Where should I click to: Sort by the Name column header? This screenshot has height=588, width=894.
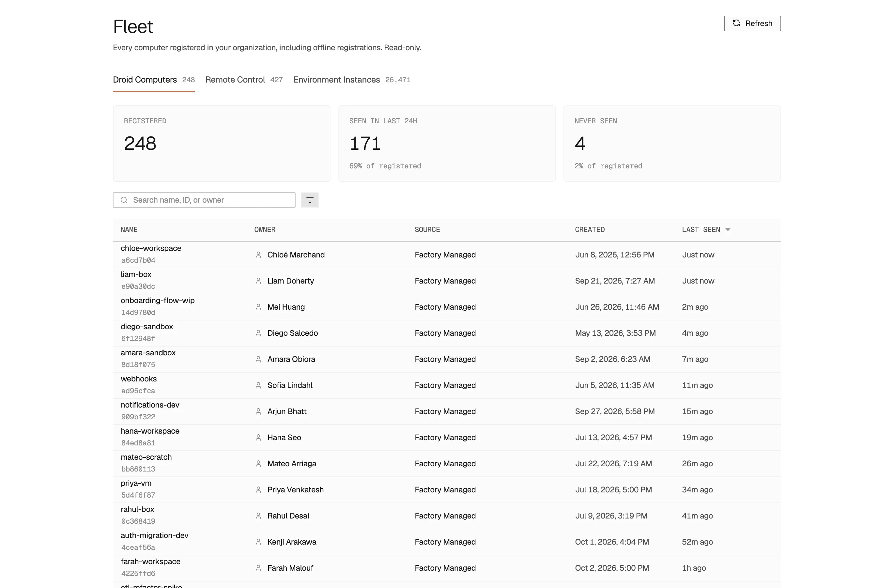click(x=129, y=230)
